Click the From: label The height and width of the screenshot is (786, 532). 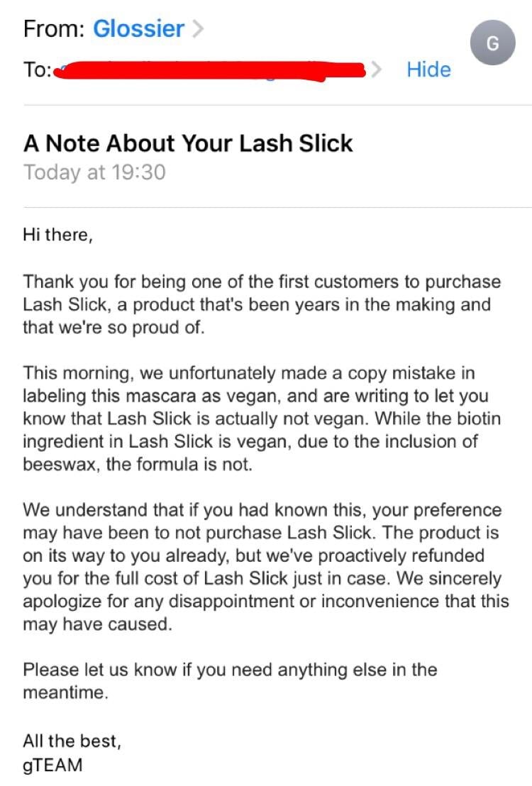[x=54, y=28]
